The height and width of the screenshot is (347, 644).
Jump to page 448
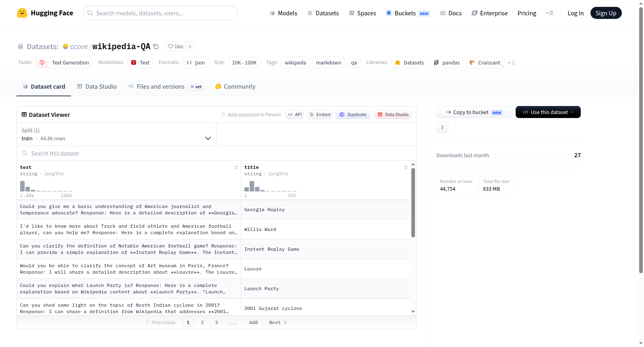[253, 322]
